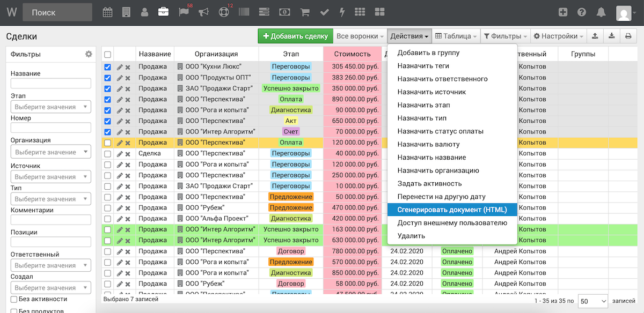This screenshot has width=644, height=313.
Task: Select "Сгенерировать документ (HTML)" menu item
Action: pyautogui.click(x=452, y=210)
